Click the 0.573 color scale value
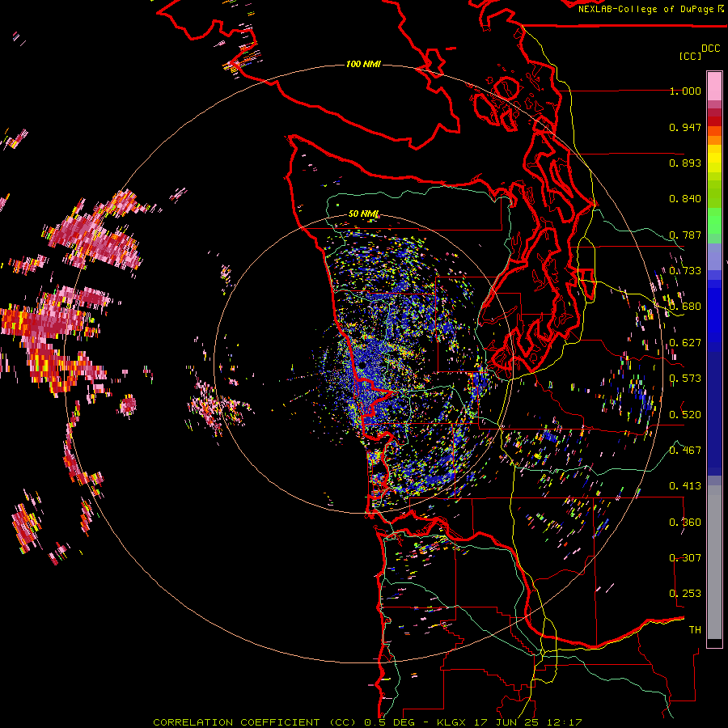 click(685, 379)
